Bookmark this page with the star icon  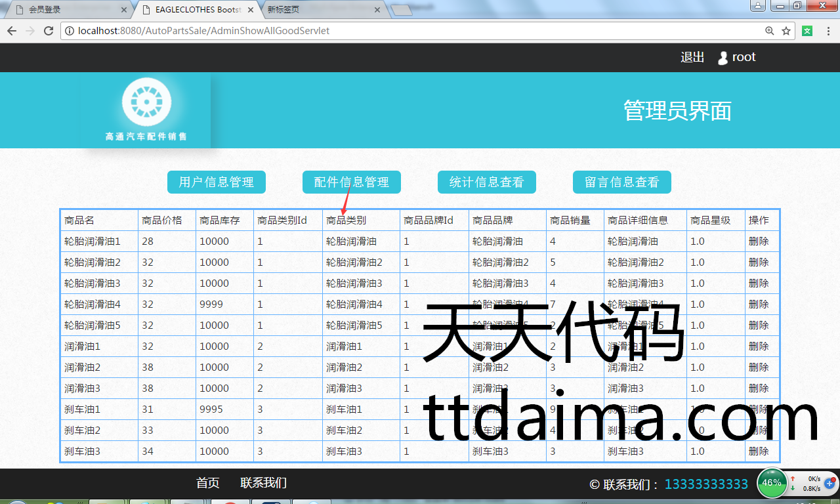[x=786, y=31]
